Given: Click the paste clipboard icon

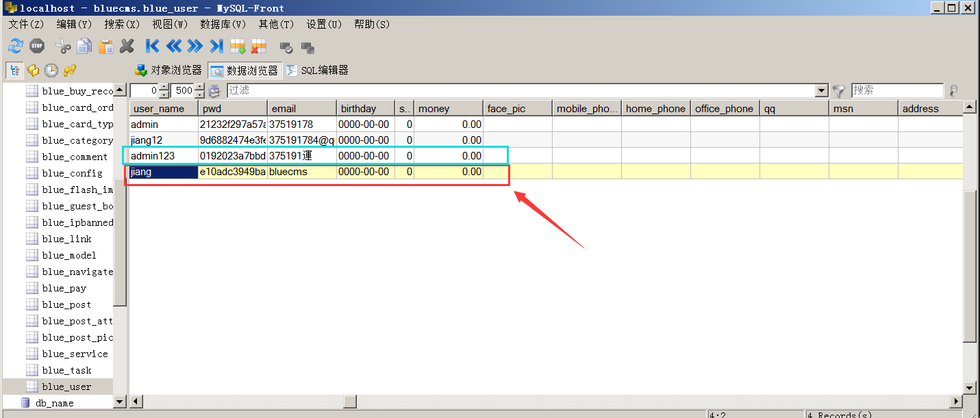Looking at the screenshot, I should [x=105, y=47].
